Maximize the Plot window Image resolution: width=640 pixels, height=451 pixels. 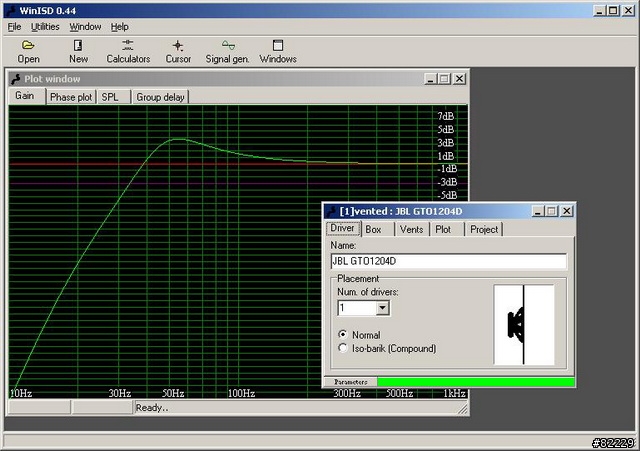point(444,79)
